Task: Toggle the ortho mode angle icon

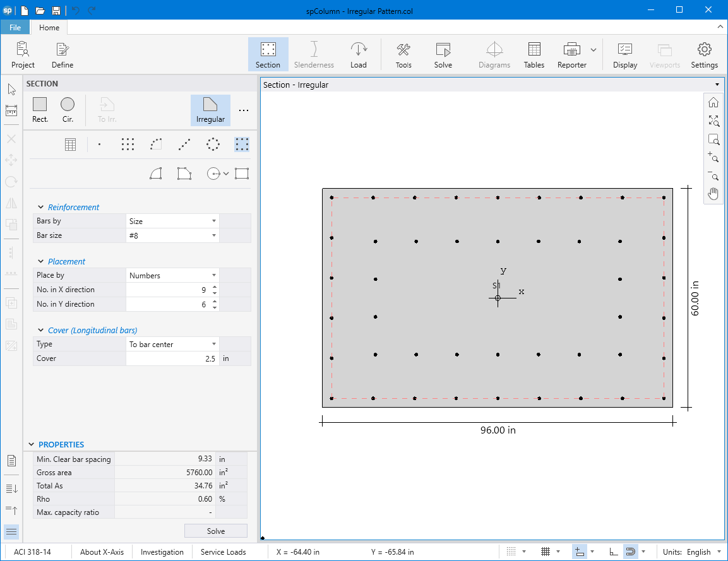Action: click(x=614, y=552)
